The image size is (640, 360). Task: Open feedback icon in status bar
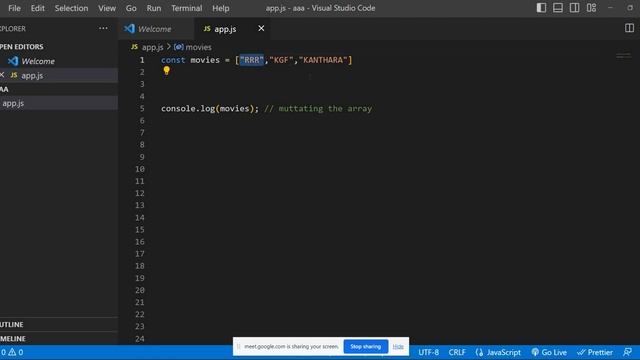coord(628,352)
